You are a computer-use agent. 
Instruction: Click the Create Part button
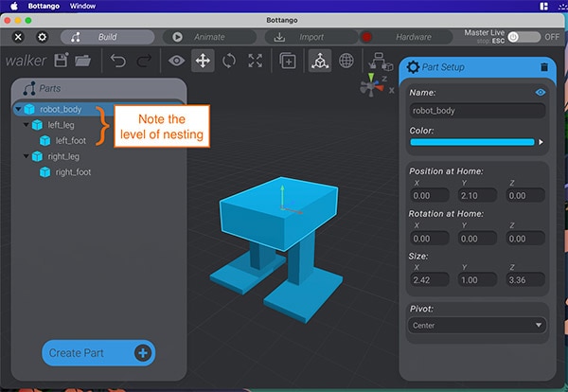(98, 353)
